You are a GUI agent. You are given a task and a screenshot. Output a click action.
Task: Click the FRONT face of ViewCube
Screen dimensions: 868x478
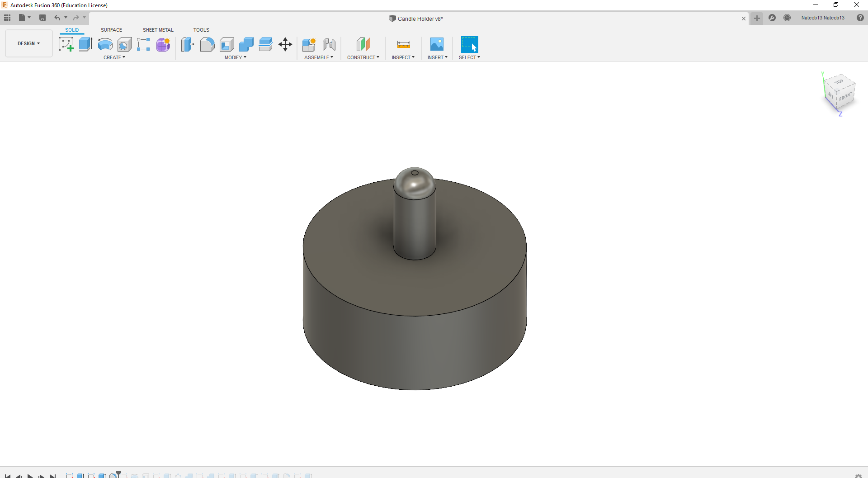(845, 98)
